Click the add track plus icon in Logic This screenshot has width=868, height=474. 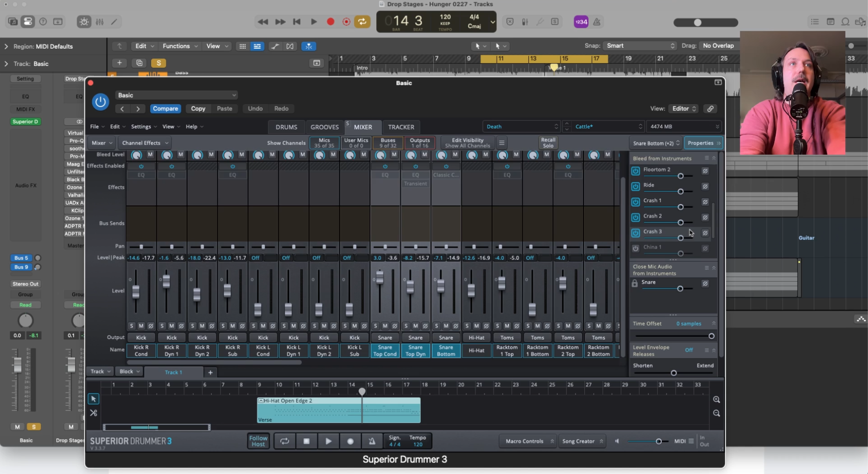point(119,63)
